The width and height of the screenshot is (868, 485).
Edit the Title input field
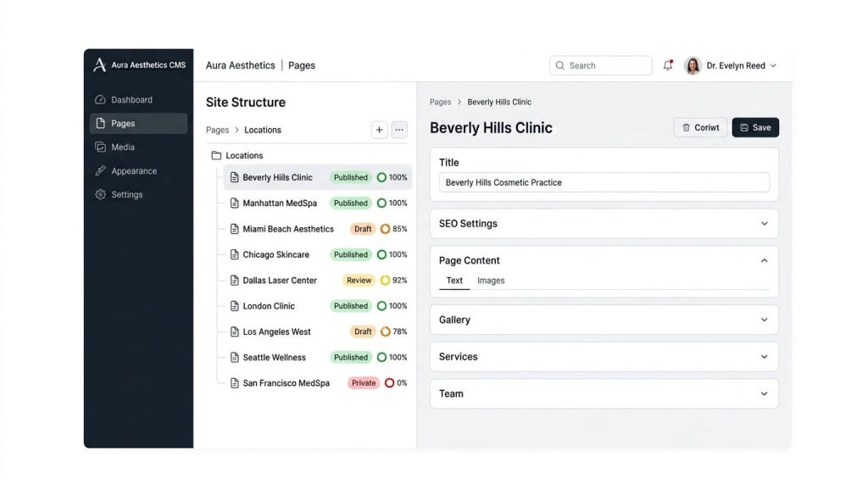pos(604,182)
